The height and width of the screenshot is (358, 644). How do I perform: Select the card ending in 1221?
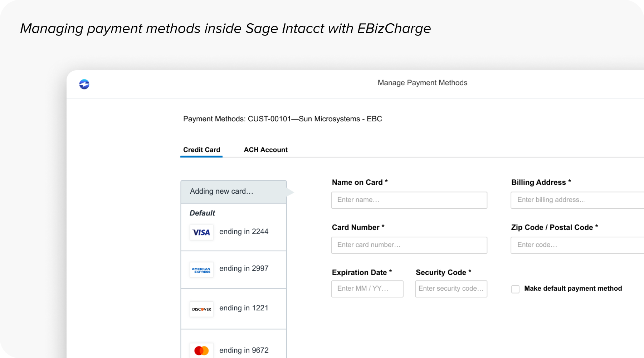[233, 308]
